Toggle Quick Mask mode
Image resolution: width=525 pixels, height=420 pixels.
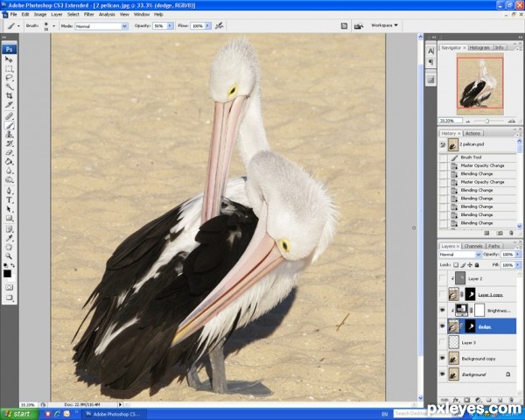pyautogui.click(x=9, y=287)
